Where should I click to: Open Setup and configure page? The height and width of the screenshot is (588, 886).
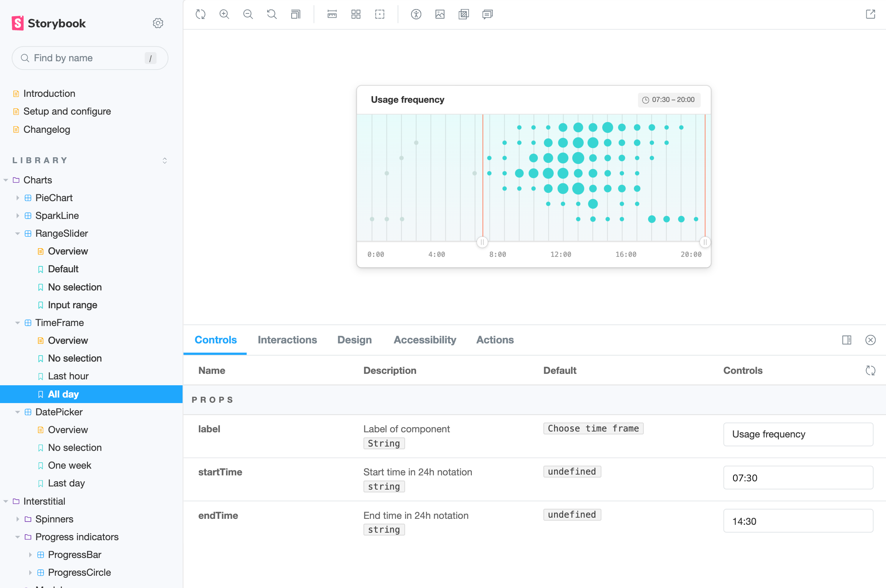pyautogui.click(x=67, y=111)
